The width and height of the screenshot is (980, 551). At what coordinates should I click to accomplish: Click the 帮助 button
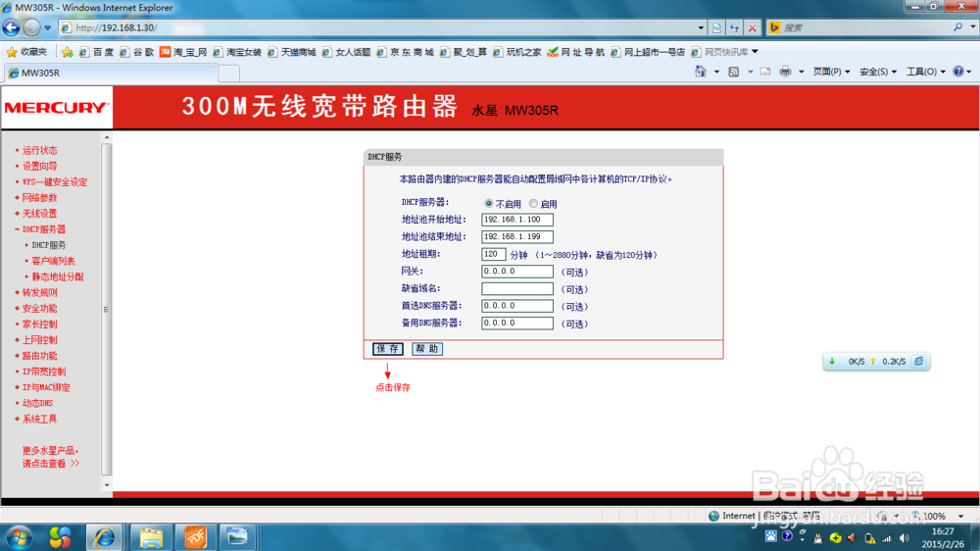coord(427,348)
